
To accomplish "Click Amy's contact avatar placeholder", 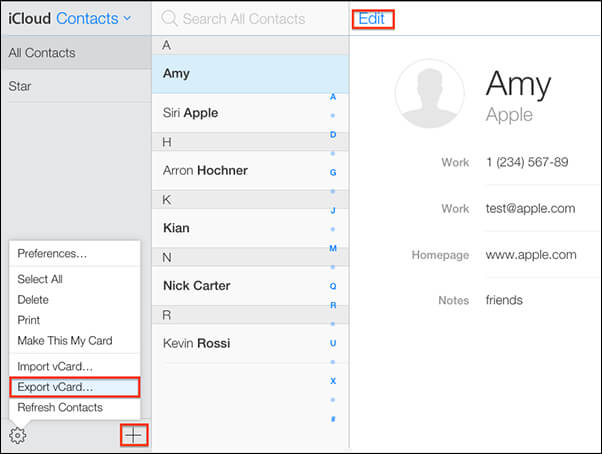I will click(430, 93).
